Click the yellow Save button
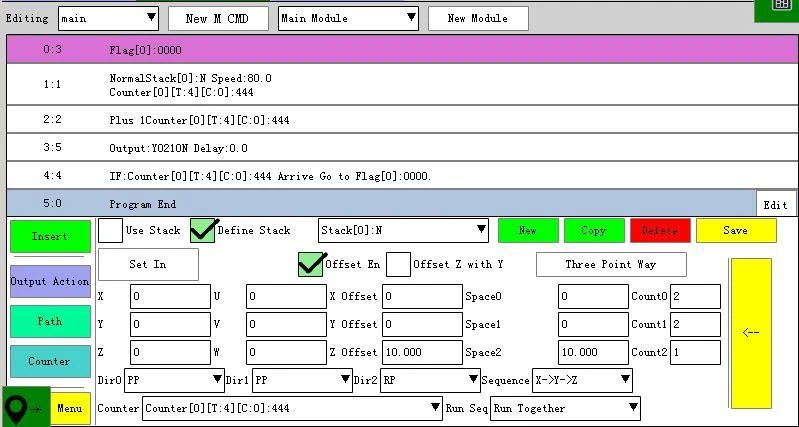799x427 pixels. coord(736,230)
